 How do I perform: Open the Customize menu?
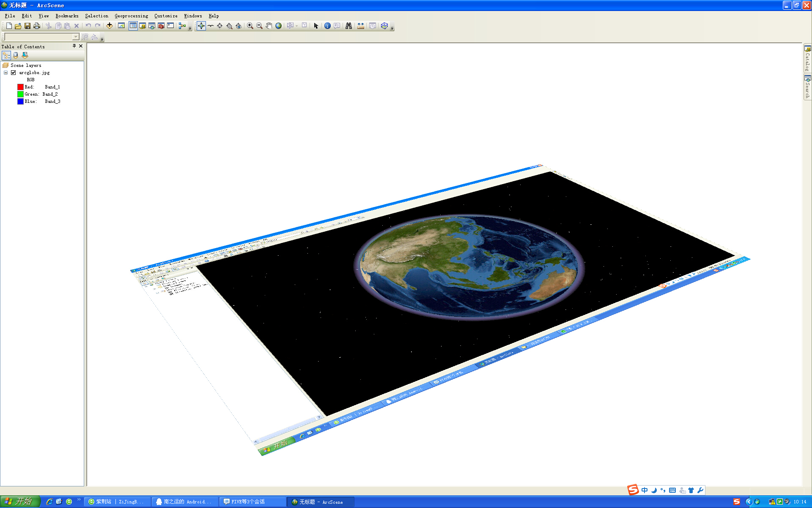(x=166, y=16)
